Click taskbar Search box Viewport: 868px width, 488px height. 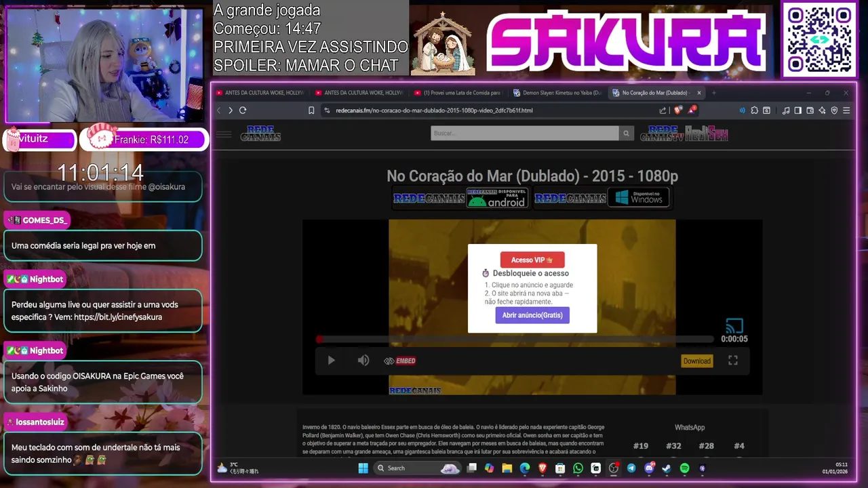[417, 468]
